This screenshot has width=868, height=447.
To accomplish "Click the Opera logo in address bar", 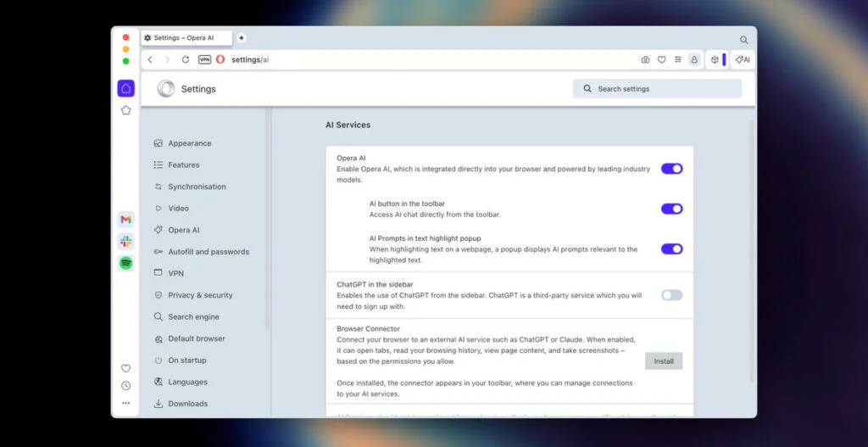I will tap(220, 60).
